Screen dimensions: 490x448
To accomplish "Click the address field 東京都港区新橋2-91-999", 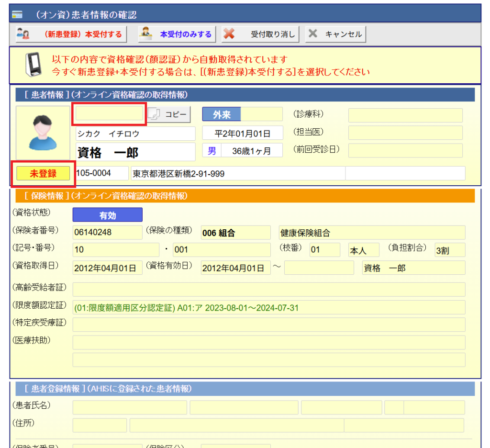I will (237, 174).
